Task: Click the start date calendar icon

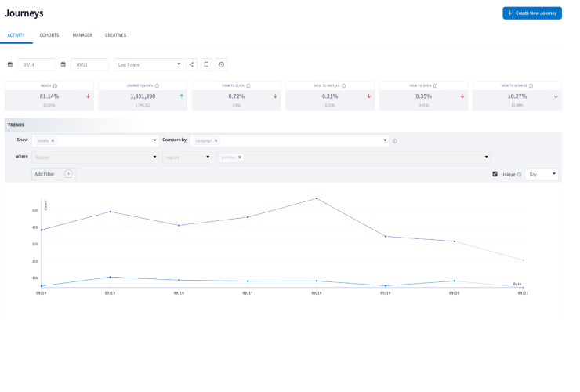Action: click(10, 64)
